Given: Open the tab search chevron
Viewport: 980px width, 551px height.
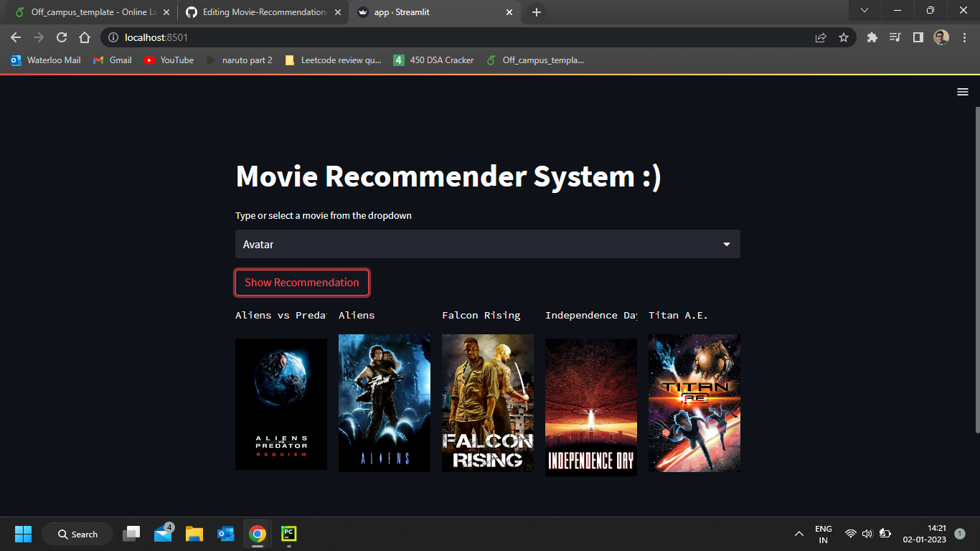Looking at the screenshot, I should (x=864, y=11).
